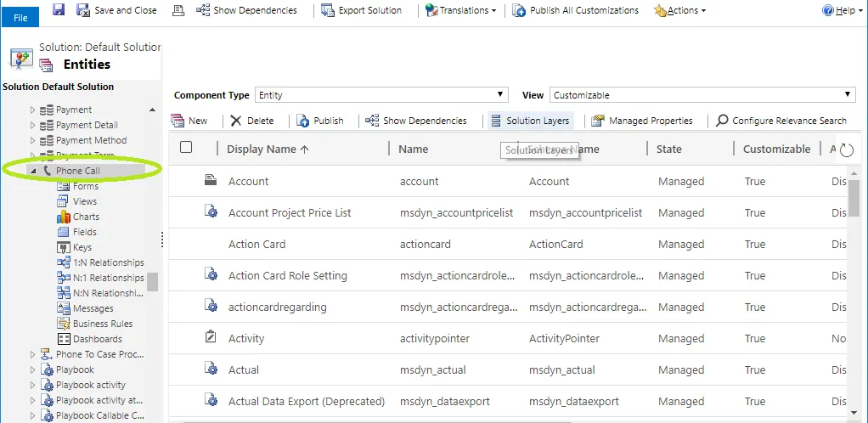
Task: Open N:1 Relationships node
Action: pyautogui.click(x=108, y=278)
